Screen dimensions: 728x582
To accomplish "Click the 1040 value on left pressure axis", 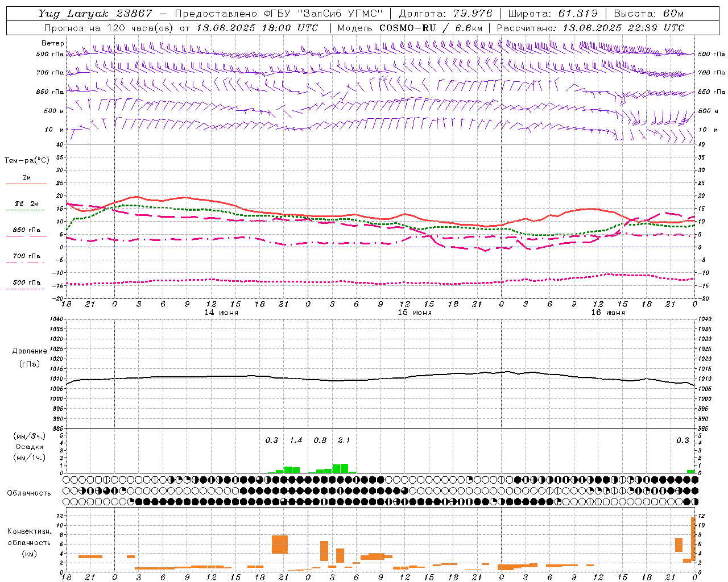I will [55, 319].
